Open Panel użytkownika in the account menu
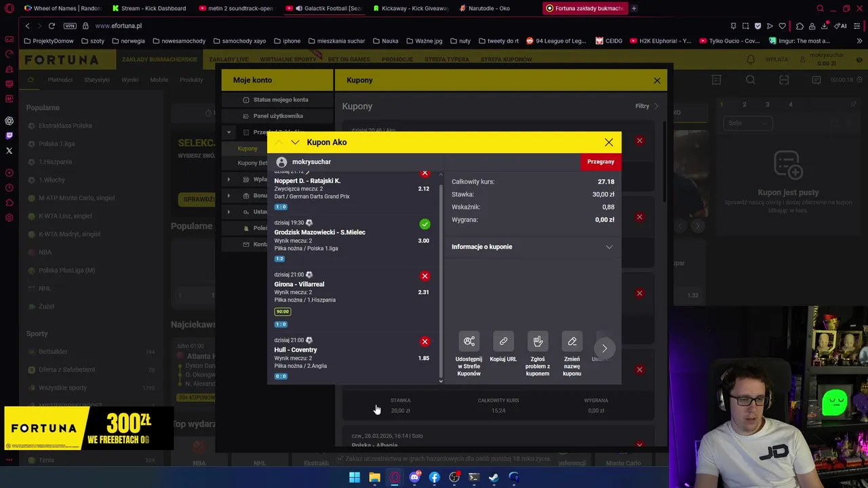Screen dimensions: 868x488 [278, 116]
